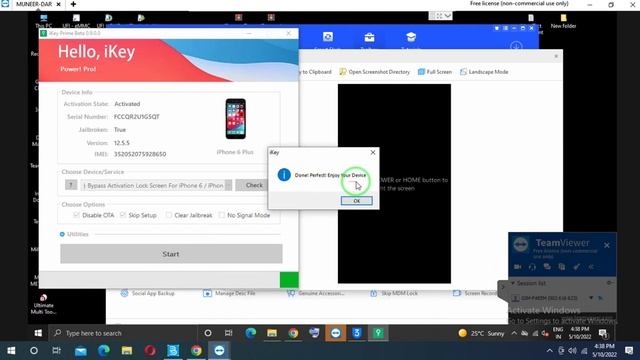Enable the Clear Jailbreak checkbox

169,215
